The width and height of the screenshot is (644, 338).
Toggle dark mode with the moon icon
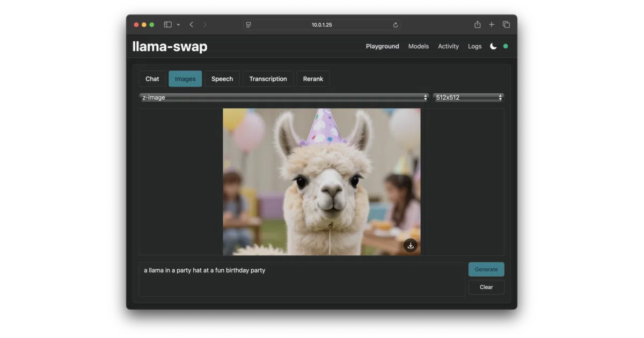[x=493, y=46]
